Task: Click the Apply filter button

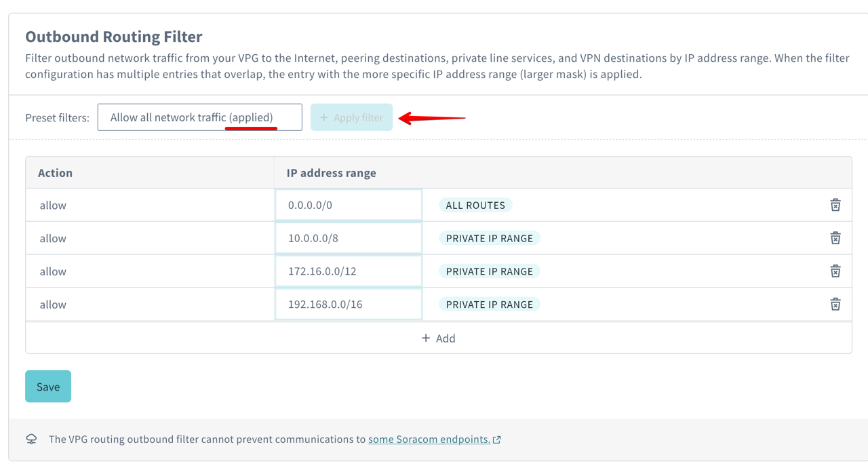Action: click(x=351, y=117)
